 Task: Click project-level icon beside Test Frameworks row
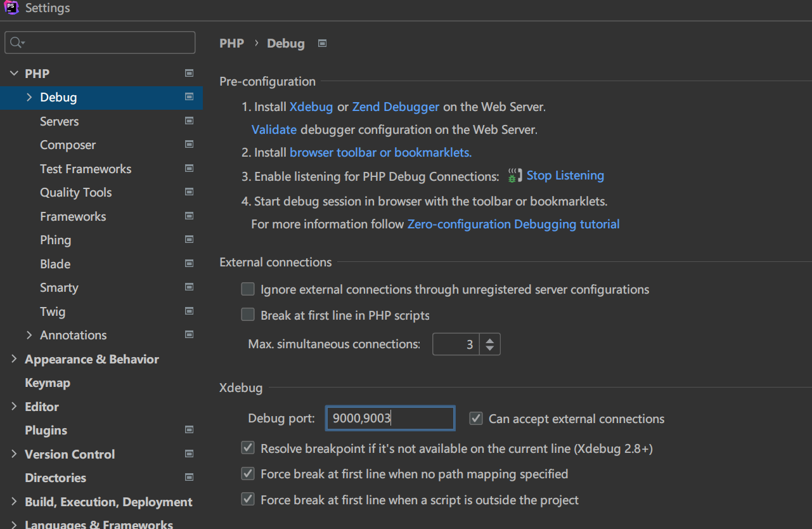point(189,168)
